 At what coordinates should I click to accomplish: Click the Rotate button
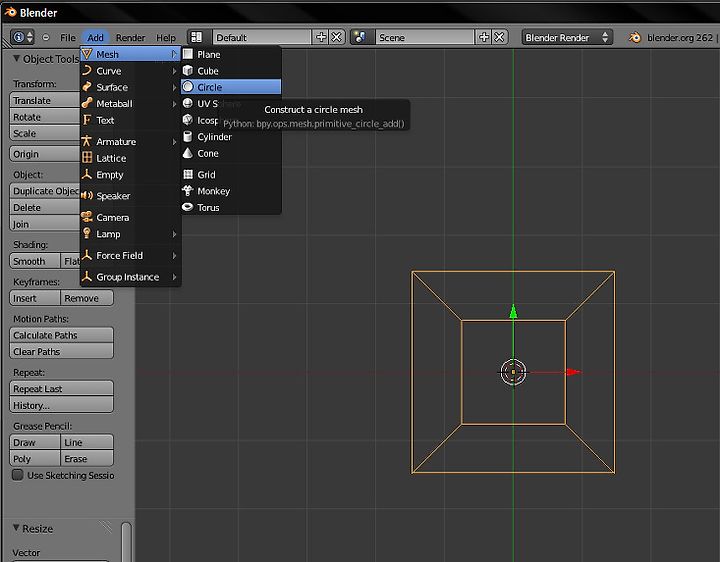click(45, 117)
